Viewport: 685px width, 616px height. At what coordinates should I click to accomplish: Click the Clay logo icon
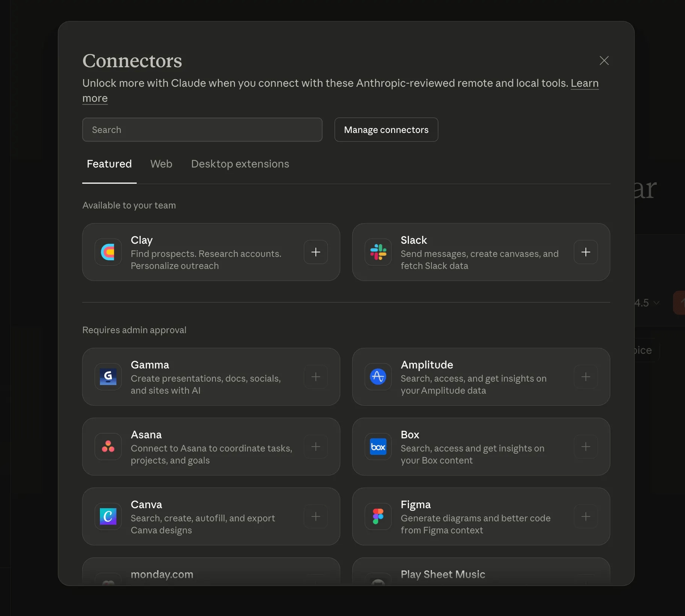[x=108, y=252]
